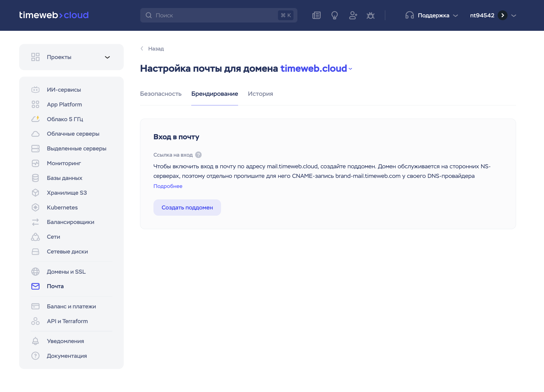This screenshot has width=544, height=392.
Task: Click the timeweb cloud logo
Action: pyautogui.click(x=54, y=15)
